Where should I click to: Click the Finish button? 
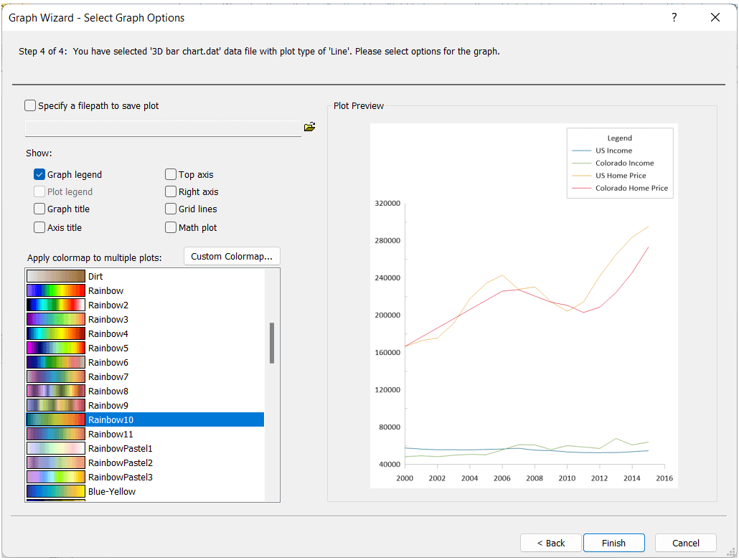tap(613, 543)
